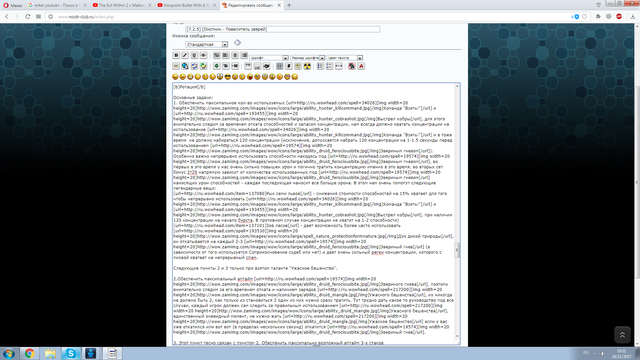
Task: Click the horizontal rule toolbar icon
Action: (x=339, y=66)
